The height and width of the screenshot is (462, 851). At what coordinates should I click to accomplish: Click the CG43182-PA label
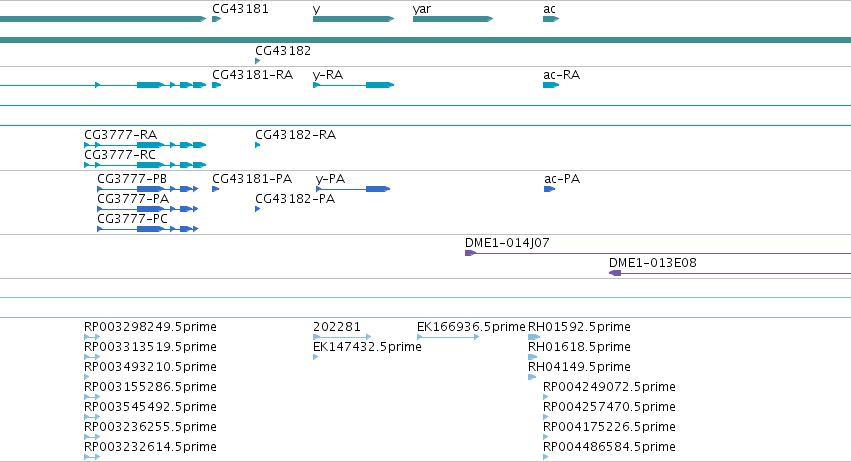[295, 199]
